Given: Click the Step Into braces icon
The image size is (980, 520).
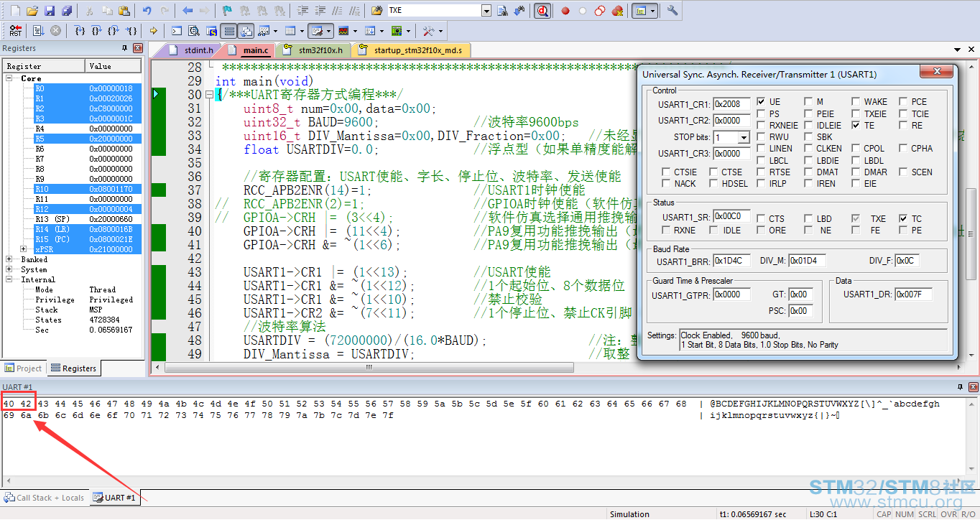Looking at the screenshot, I should tap(79, 31).
